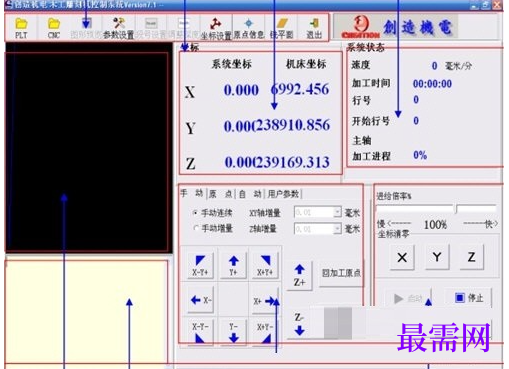
Task: Click the 开始行号 label
Action: [371, 121]
